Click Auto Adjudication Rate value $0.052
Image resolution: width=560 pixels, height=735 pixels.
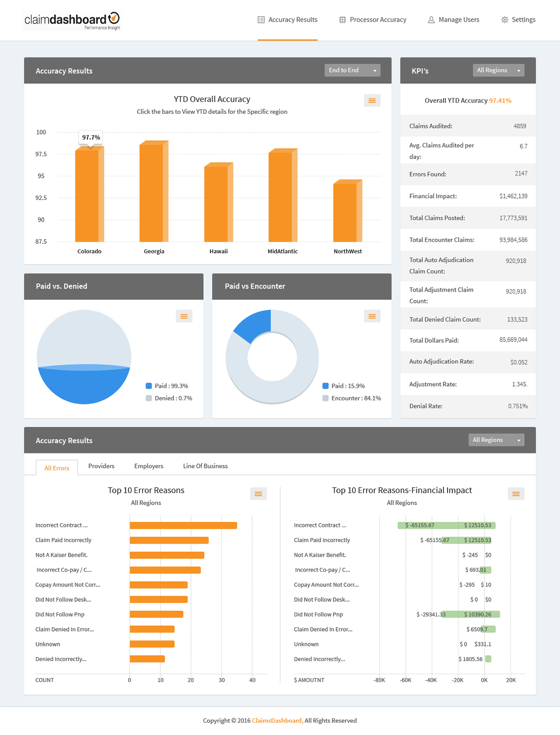pyautogui.click(x=519, y=362)
